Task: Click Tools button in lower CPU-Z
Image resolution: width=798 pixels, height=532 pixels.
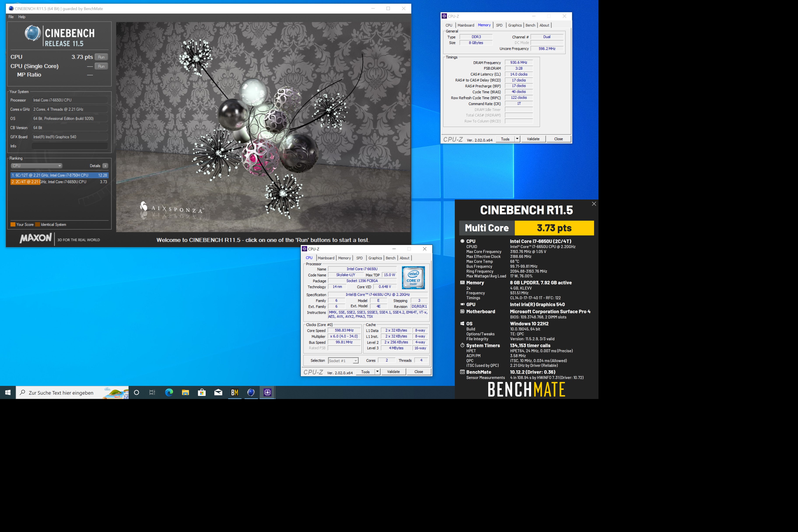Action: click(365, 371)
